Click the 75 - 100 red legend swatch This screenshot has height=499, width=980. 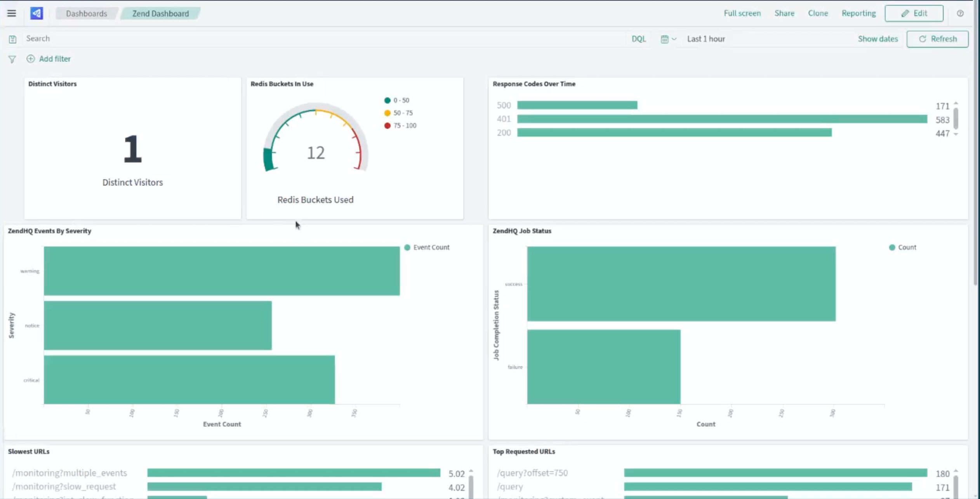387,126
